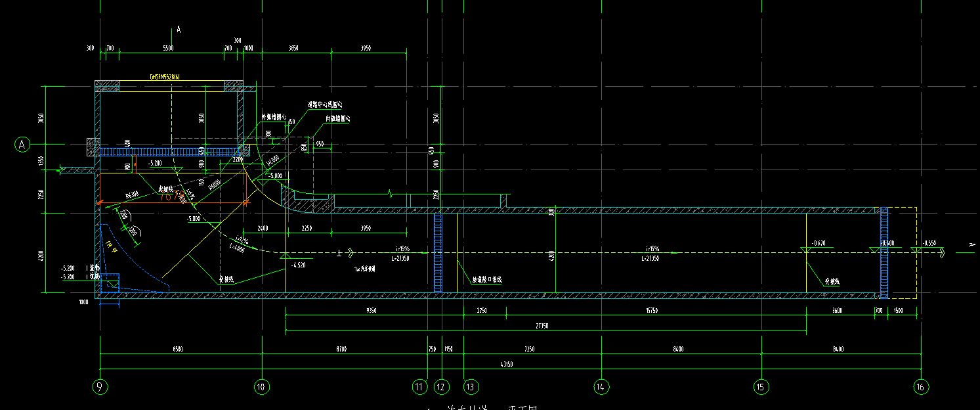This screenshot has height=410, width=980.
Task: Click grid axis bubble 13
Action: click(470, 387)
